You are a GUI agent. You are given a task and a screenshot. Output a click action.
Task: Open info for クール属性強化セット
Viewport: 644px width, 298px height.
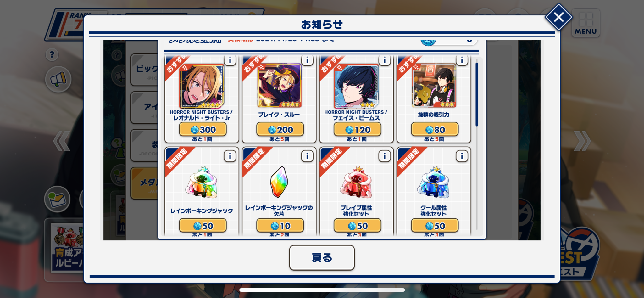pyautogui.click(x=462, y=156)
